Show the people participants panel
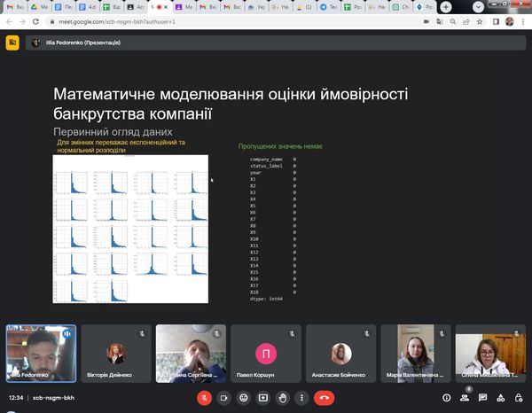This screenshot has height=413, width=532. (x=465, y=398)
